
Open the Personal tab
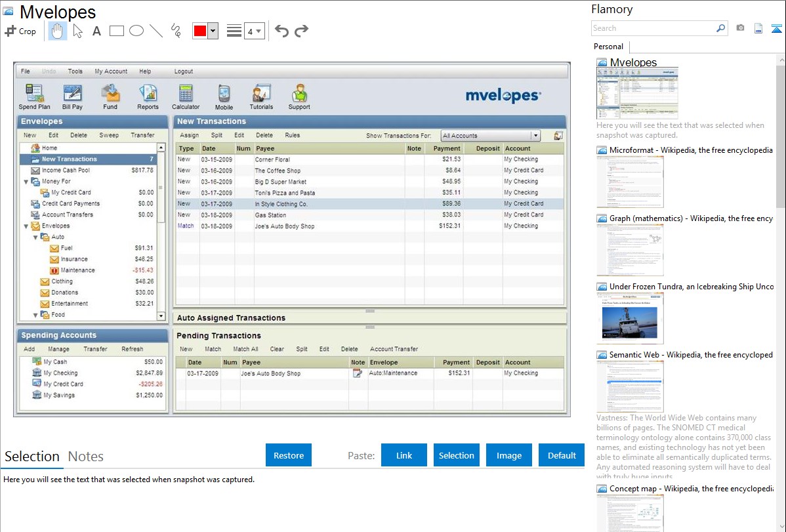[x=608, y=47]
